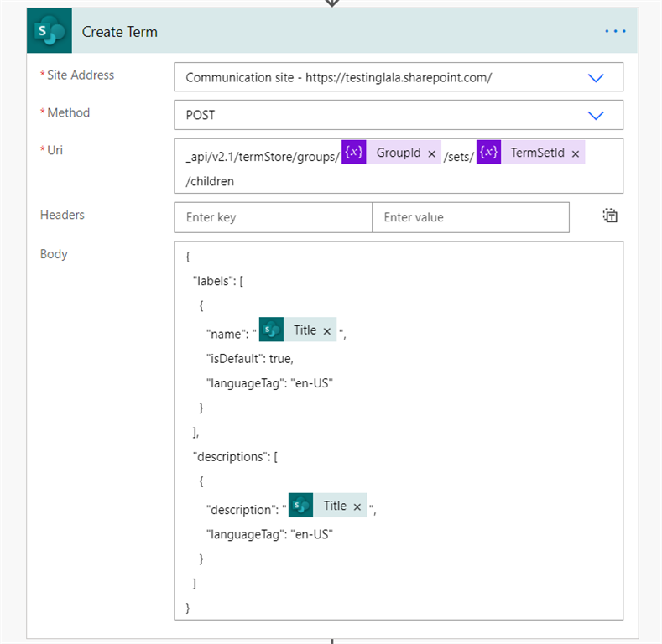The height and width of the screenshot is (644, 662).
Task: Click the Headers Enter key field
Action: tap(274, 217)
